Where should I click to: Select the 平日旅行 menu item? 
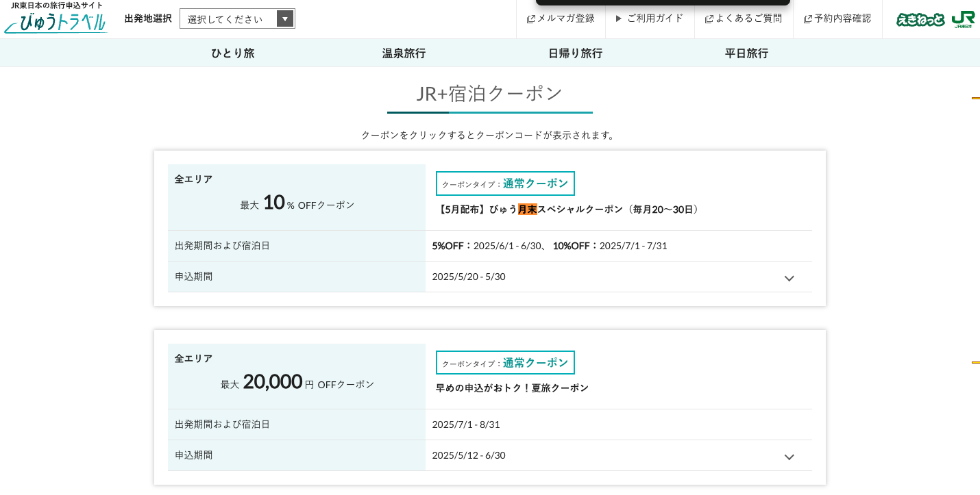[747, 53]
